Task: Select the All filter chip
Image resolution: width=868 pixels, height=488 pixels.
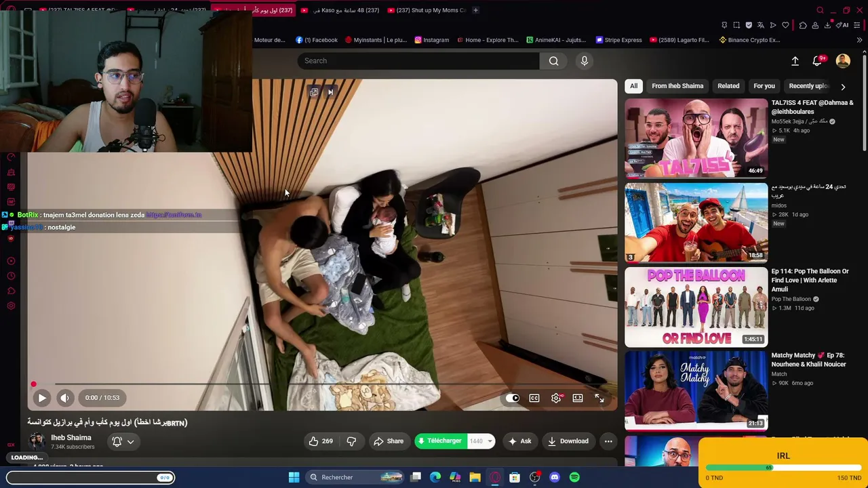Action: pyautogui.click(x=633, y=86)
